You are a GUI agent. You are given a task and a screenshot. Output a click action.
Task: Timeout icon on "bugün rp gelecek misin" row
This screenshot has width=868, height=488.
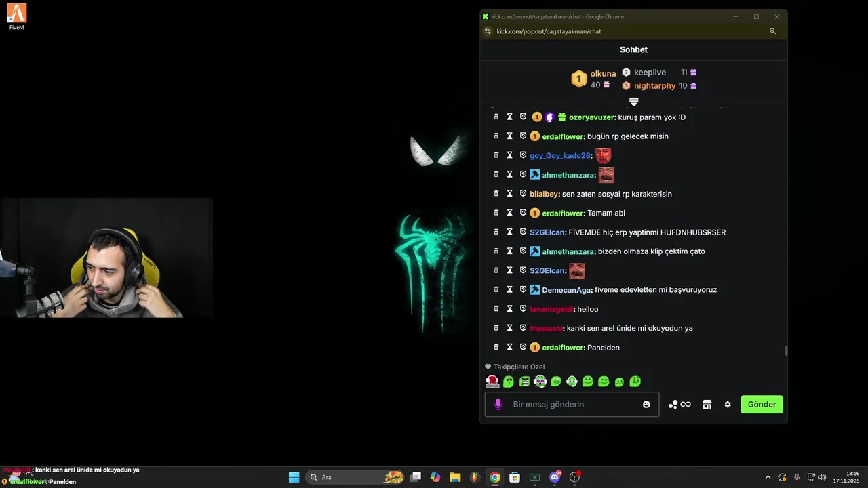click(x=509, y=136)
